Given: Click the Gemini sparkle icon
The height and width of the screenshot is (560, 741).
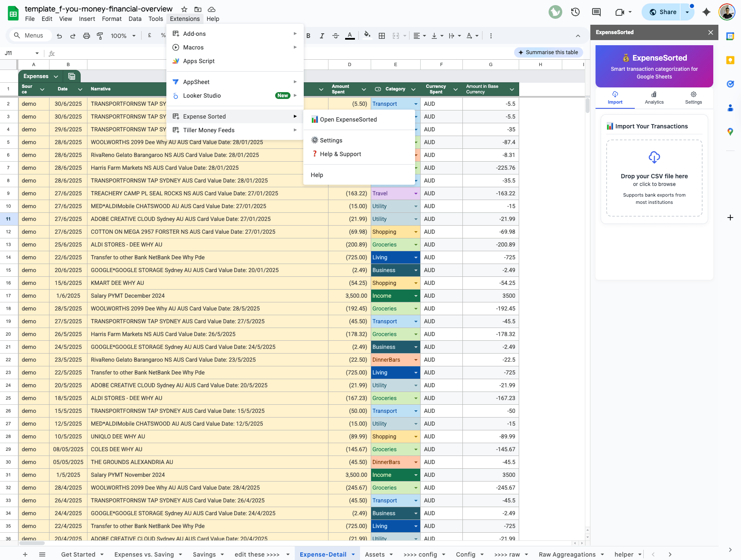Looking at the screenshot, I should (x=706, y=12).
